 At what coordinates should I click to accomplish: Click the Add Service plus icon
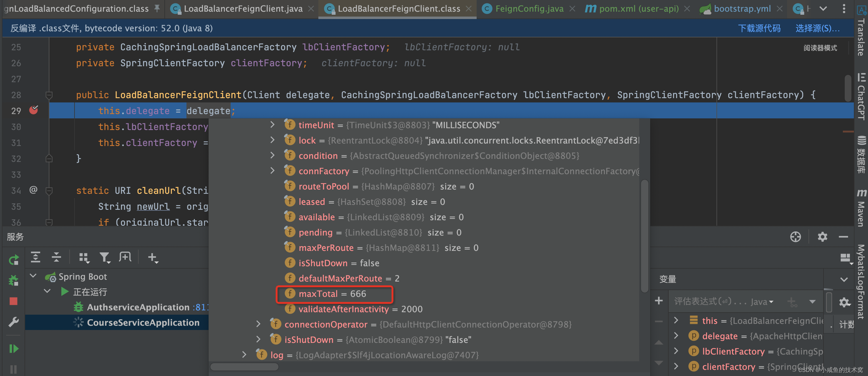click(153, 258)
